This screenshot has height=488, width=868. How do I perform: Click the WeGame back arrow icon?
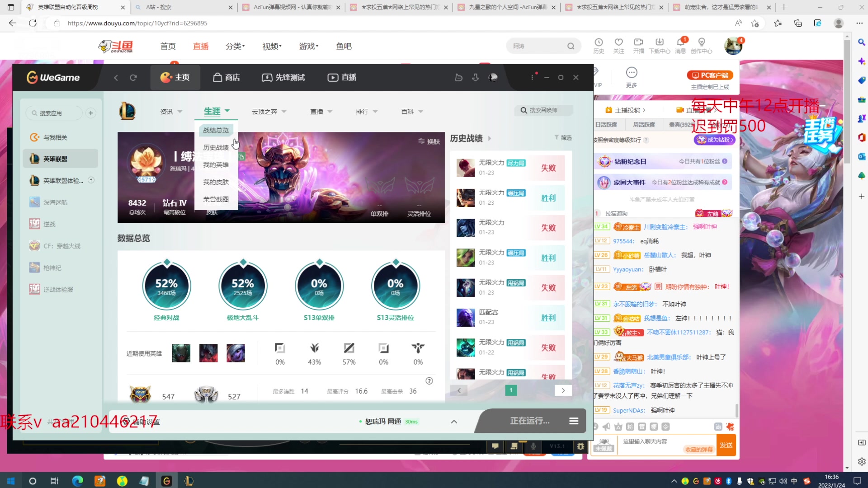pyautogui.click(x=116, y=78)
